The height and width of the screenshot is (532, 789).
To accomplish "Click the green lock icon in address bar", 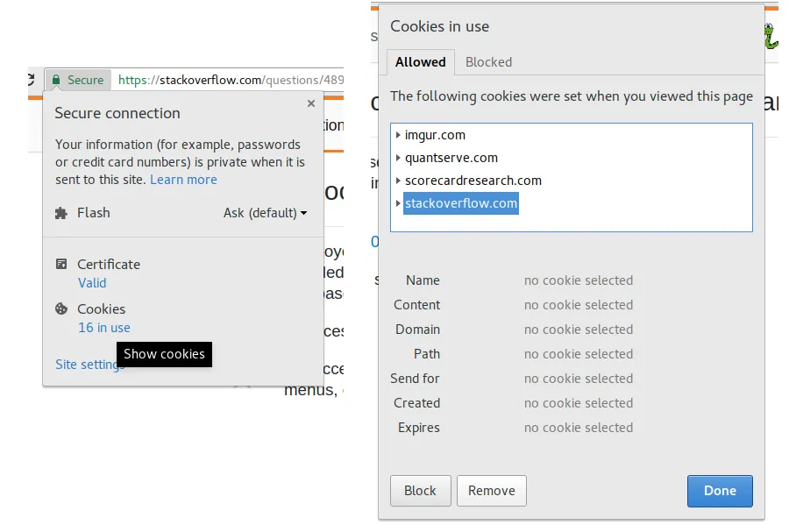I will point(56,80).
